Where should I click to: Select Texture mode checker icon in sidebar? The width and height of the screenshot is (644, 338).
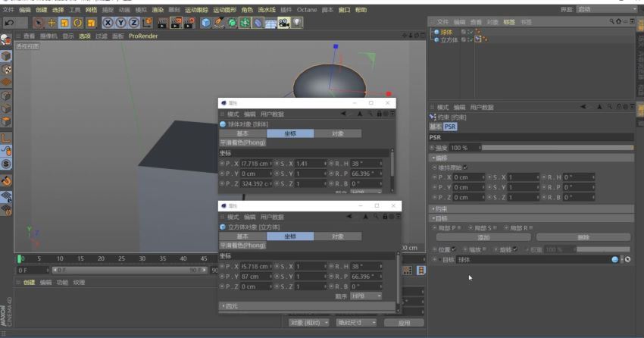(x=6, y=70)
